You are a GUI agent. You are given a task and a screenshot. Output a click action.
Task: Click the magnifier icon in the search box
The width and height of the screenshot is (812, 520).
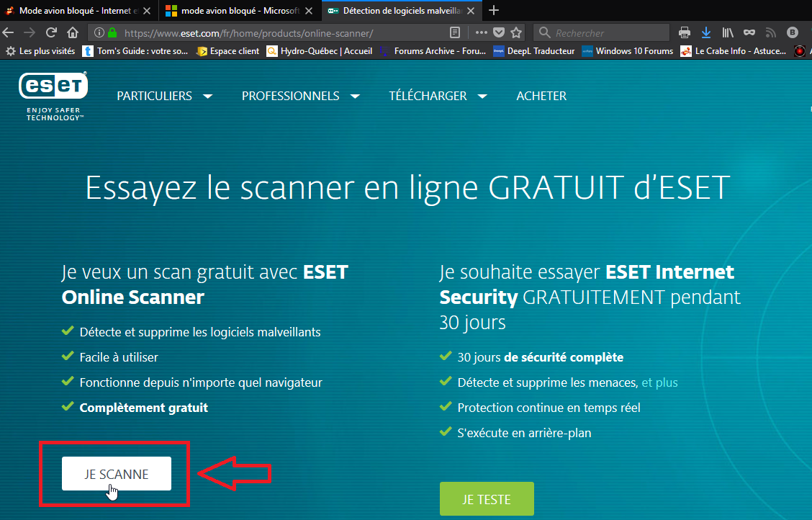click(x=544, y=32)
